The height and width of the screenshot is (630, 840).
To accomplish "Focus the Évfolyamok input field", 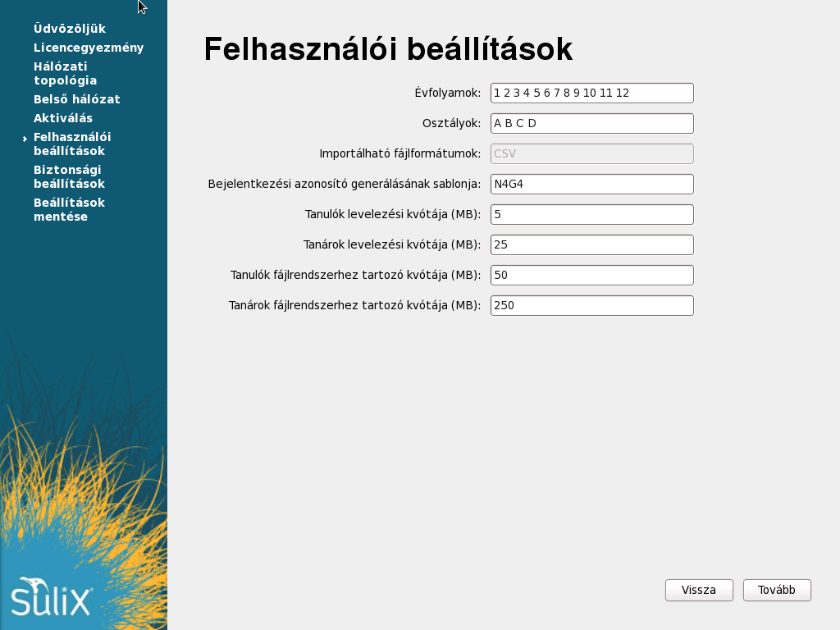I will [592, 94].
